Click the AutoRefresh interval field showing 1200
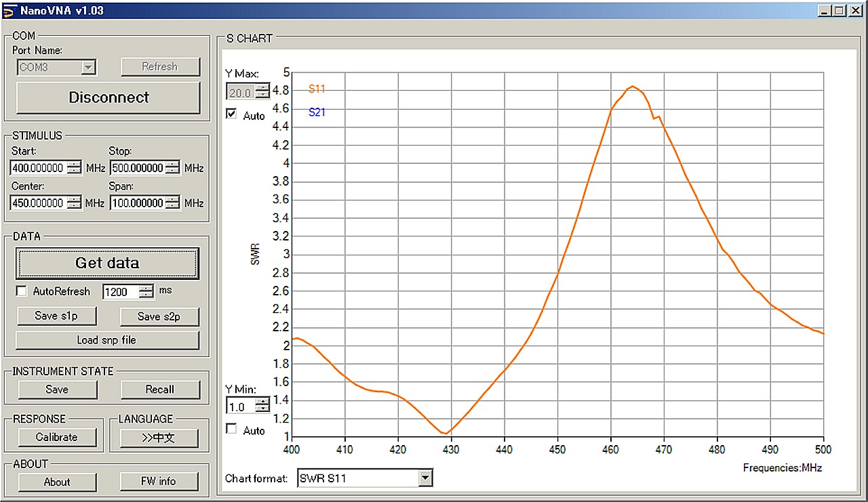This screenshot has width=868, height=502. tap(121, 291)
